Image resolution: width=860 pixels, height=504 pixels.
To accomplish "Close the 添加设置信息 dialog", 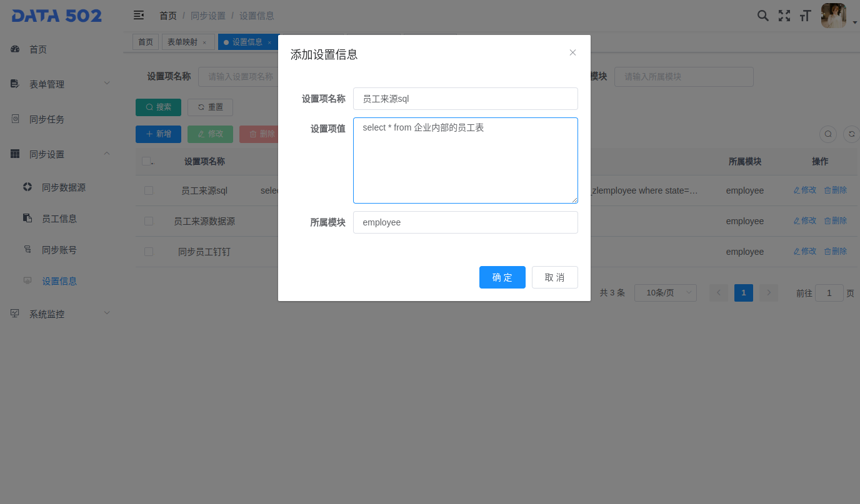I will [x=572, y=52].
